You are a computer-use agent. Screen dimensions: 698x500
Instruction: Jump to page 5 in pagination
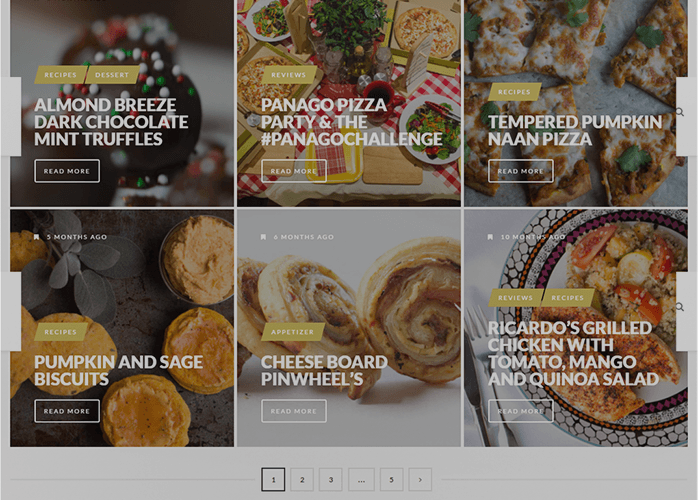click(x=392, y=480)
